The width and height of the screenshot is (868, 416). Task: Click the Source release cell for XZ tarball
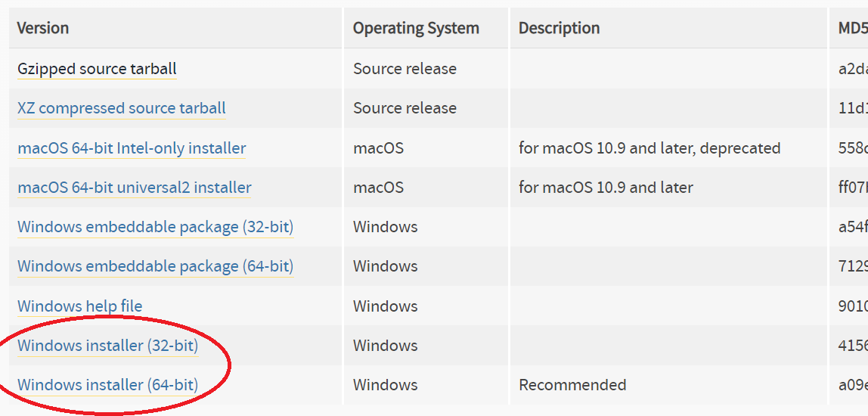click(405, 108)
